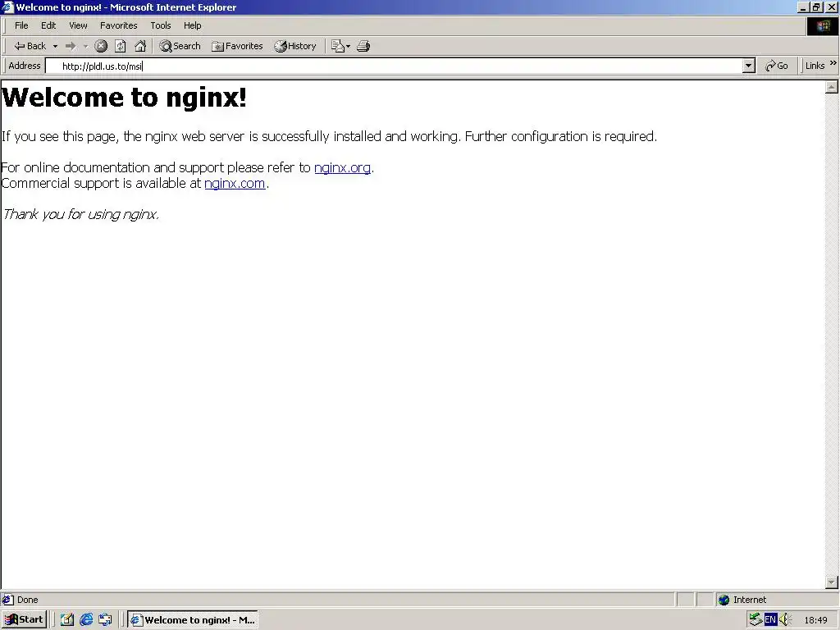The width and height of the screenshot is (840, 630).
Task: Open the Back history dropdown arrow
Action: pos(55,46)
